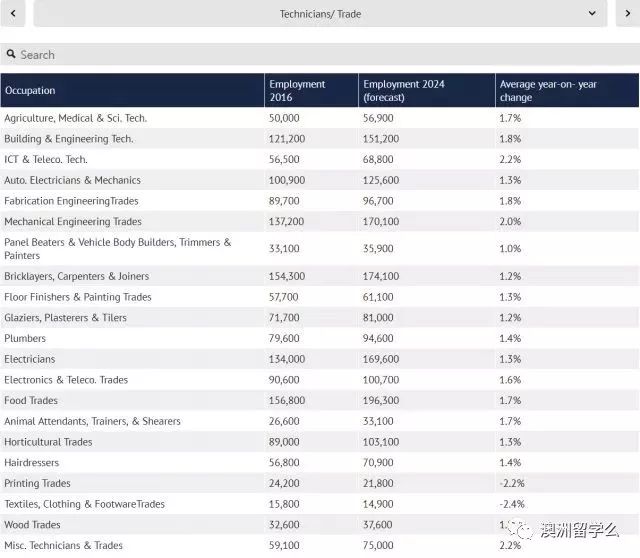Click the next category right arrow
This screenshot has height=558, width=640.
click(627, 13)
